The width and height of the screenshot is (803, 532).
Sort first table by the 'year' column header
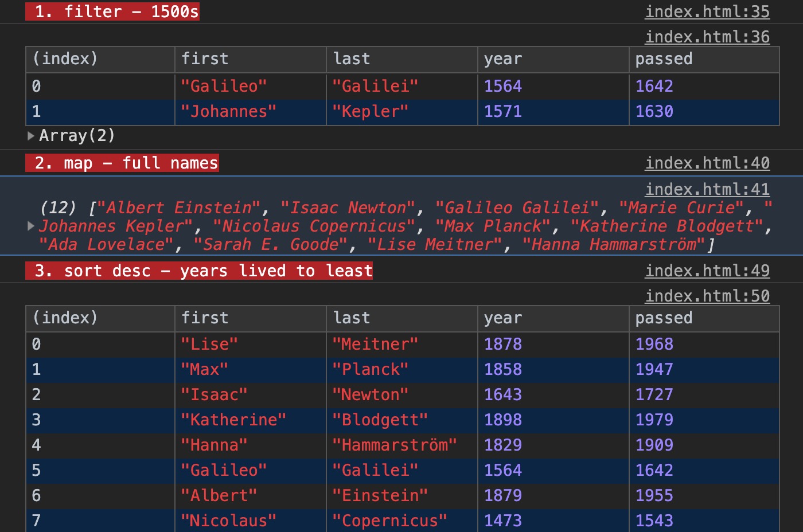553,59
